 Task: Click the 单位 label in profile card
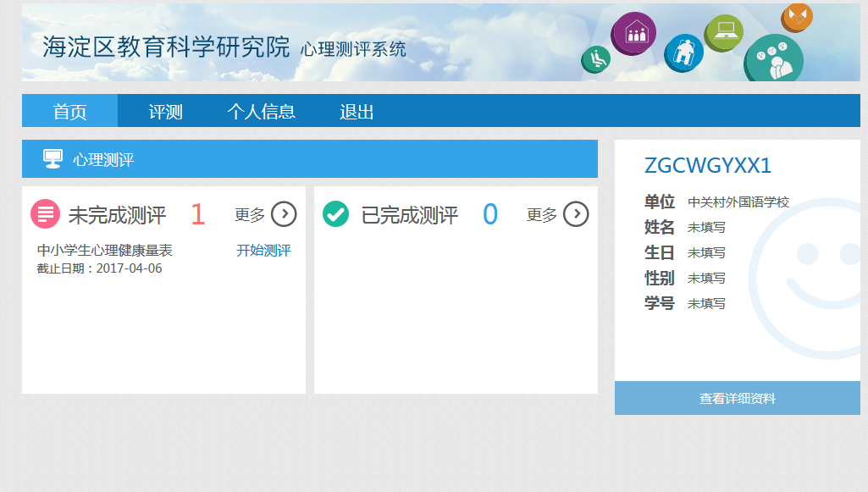pos(660,202)
